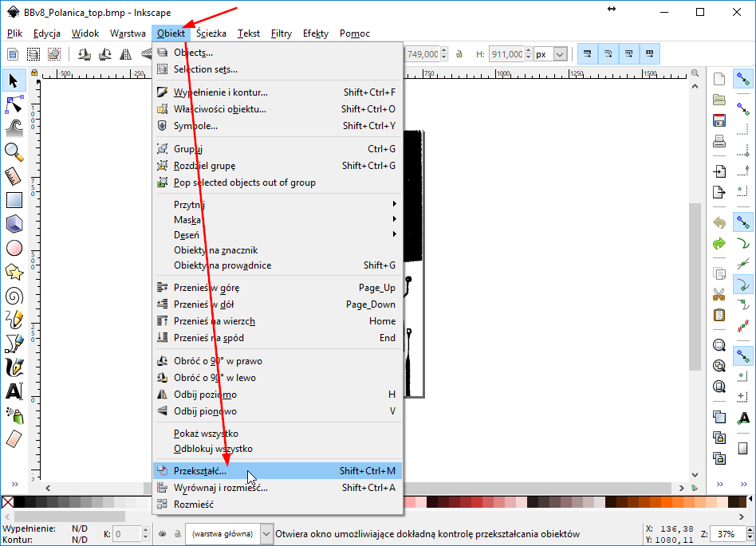This screenshot has height=546, width=756.
Task: Open the Plik menu
Action: 14,33
